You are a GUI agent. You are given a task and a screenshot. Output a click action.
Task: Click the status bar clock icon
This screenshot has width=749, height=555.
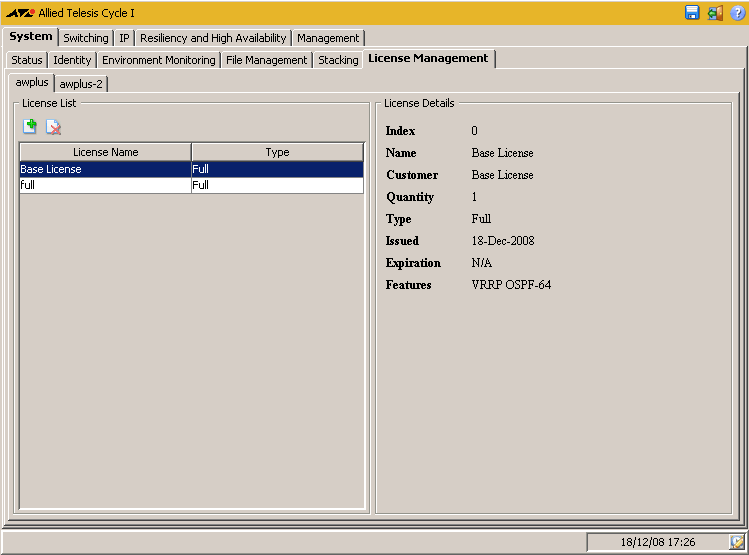click(736, 542)
